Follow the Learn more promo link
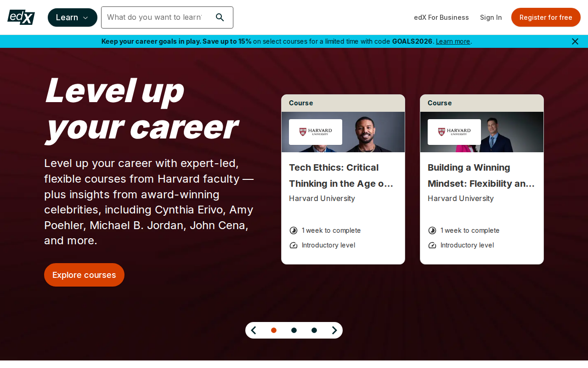588x368 pixels. 453,41
